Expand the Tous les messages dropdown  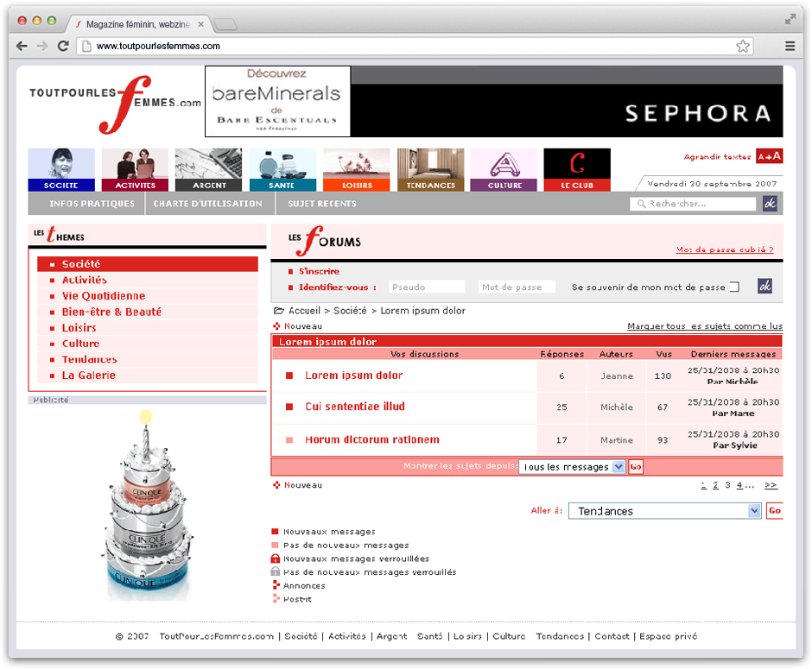click(x=572, y=467)
